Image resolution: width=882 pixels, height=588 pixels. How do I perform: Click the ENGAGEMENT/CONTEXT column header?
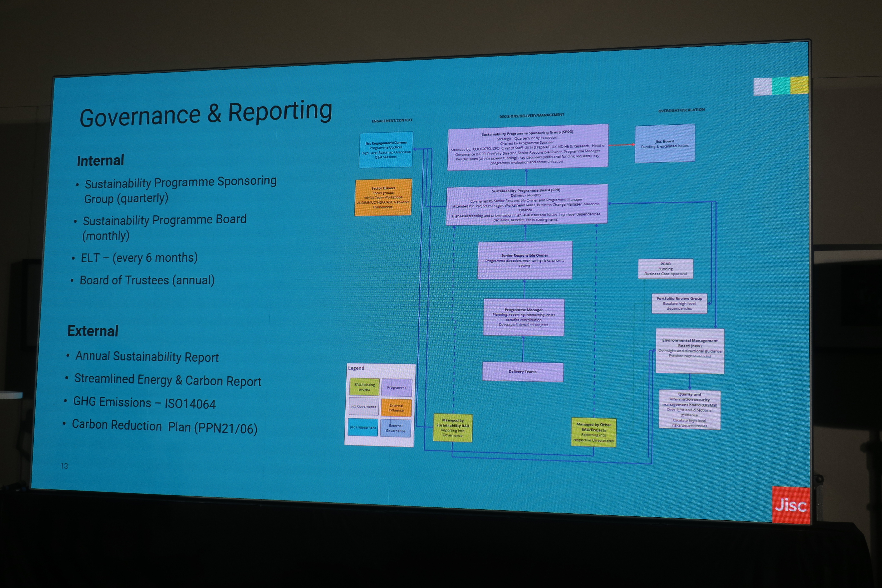(x=392, y=120)
